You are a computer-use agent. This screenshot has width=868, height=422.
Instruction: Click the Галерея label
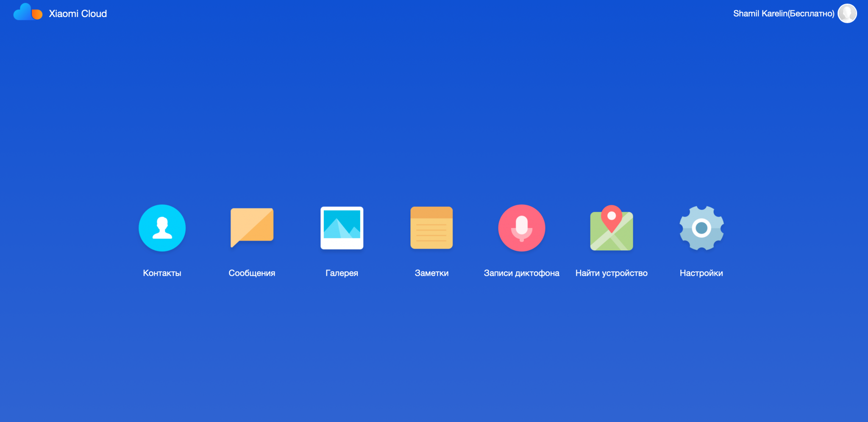[x=342, y=273]
